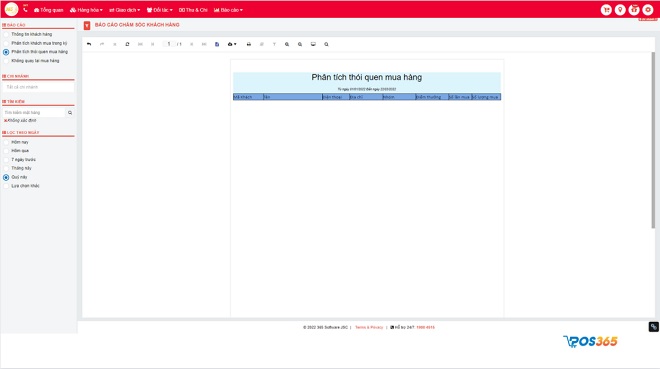660x369 pixels.
Task: Click the page number box in report toolbar
Action: pyautogui.click(x=168, y=44)
